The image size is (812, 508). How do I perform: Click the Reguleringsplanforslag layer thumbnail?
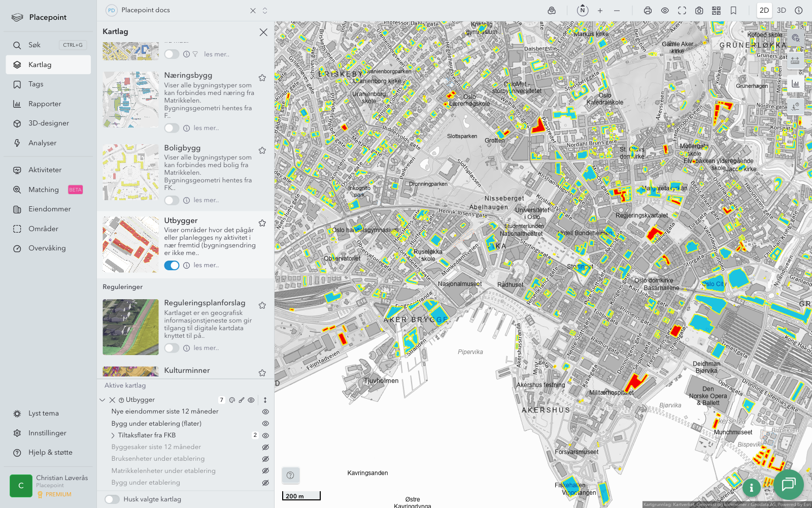130,327
